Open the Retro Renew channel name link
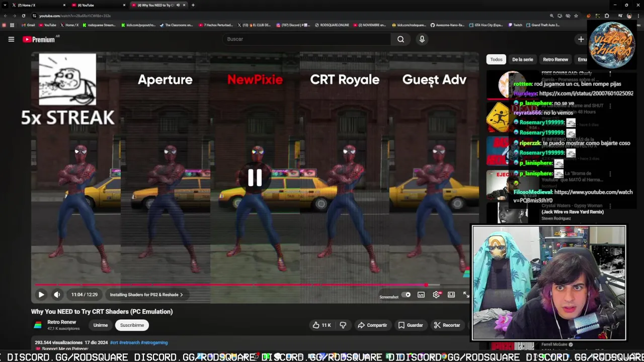The image size is (644, 362). (x=61, y=322)
